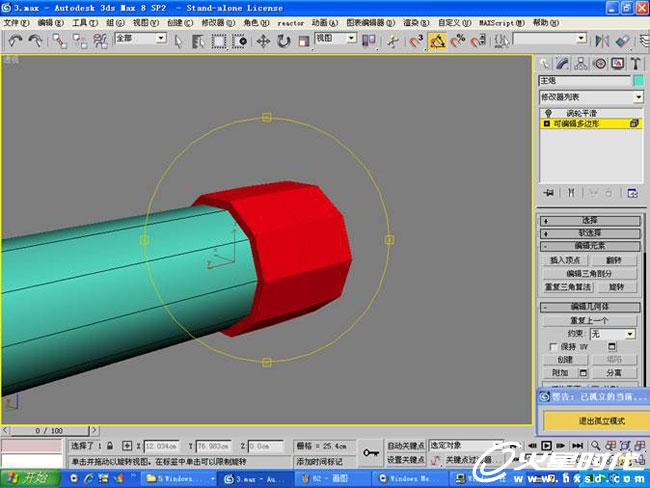
Task: Click the Use Pivot Point Center icon
Action: (369, 41)
